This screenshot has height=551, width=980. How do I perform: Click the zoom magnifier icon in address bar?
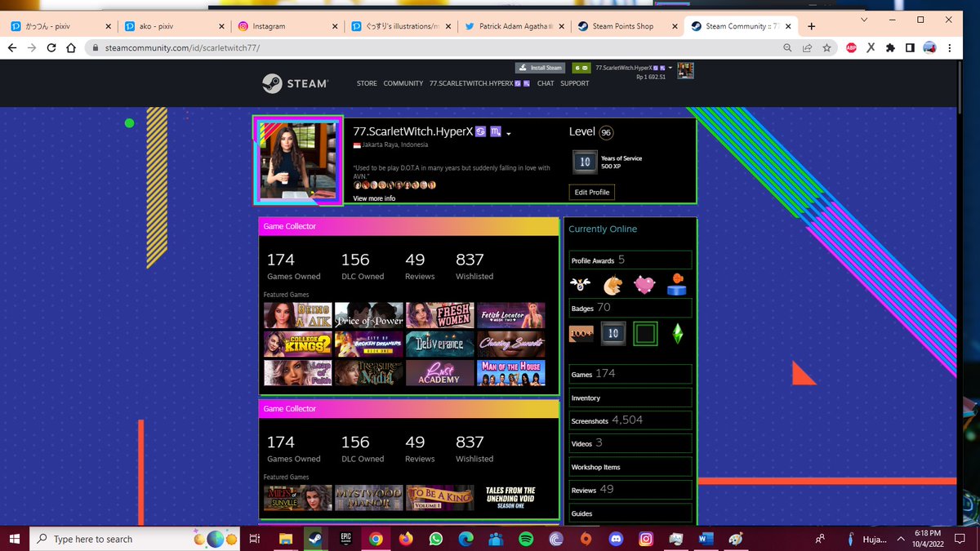[787, 48]
